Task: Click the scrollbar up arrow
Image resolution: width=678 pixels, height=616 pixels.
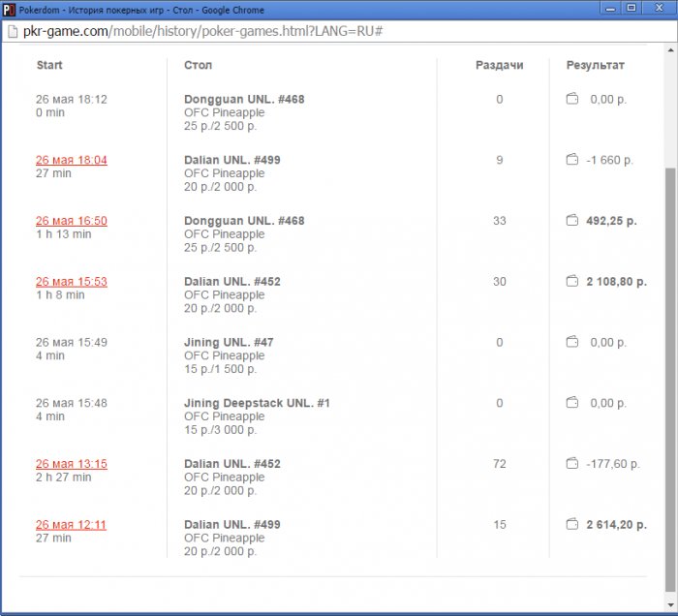Action: pyautogui.click(x=670, y=50)
